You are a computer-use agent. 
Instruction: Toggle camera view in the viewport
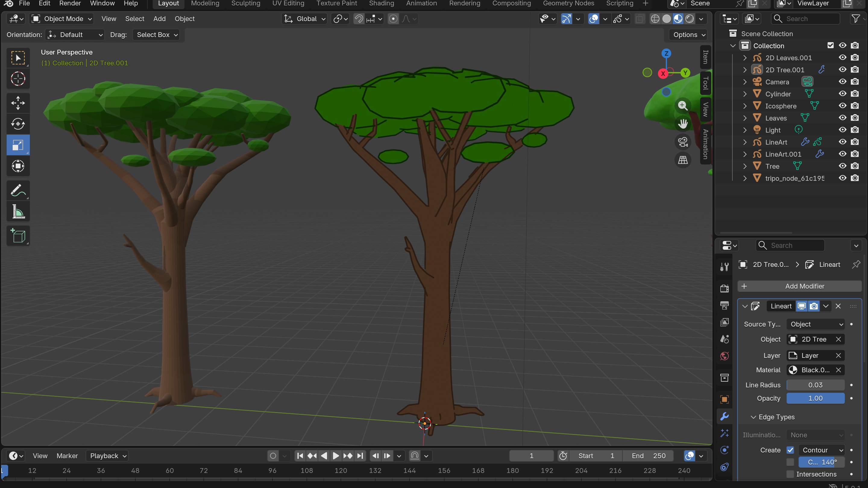[683, 142]
